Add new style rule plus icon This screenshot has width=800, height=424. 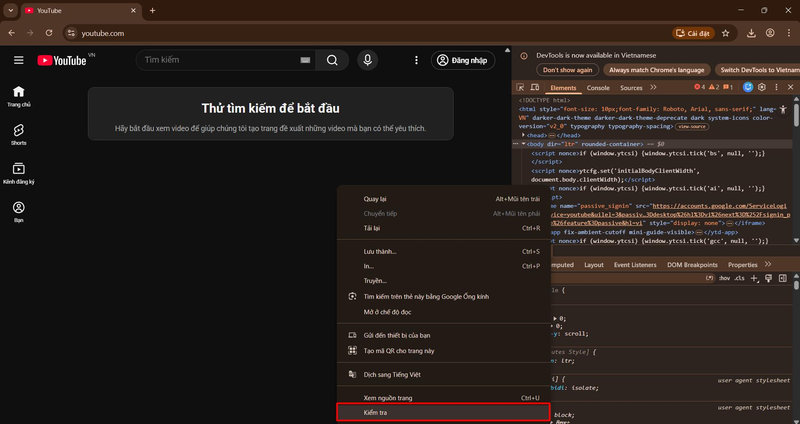755,279
